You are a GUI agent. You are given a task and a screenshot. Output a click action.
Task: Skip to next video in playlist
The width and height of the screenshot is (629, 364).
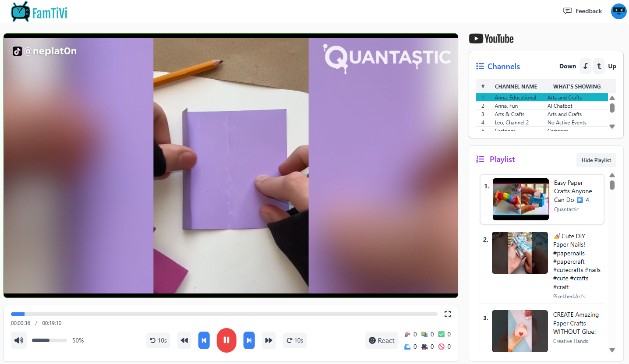249,340
